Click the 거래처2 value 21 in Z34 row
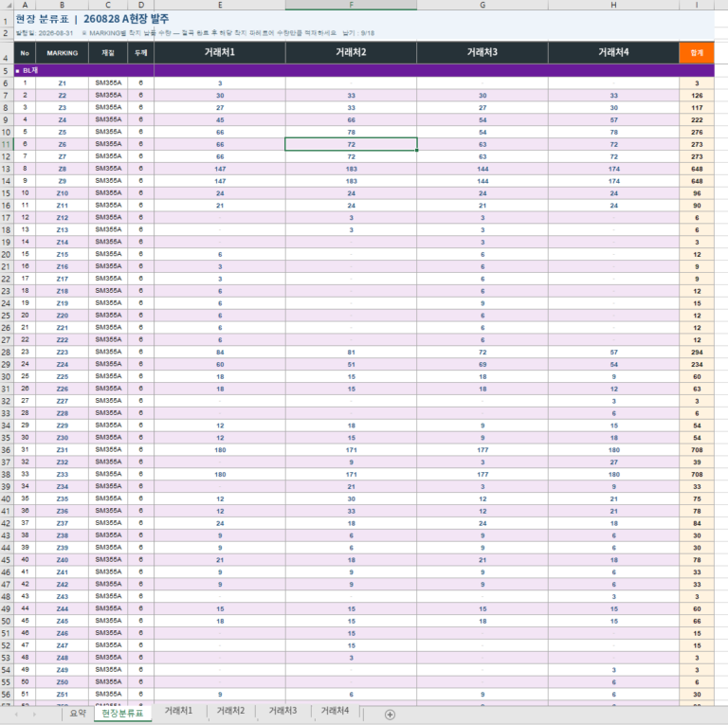The width and height of the screenshot is (728, 725). pos(351,486)
